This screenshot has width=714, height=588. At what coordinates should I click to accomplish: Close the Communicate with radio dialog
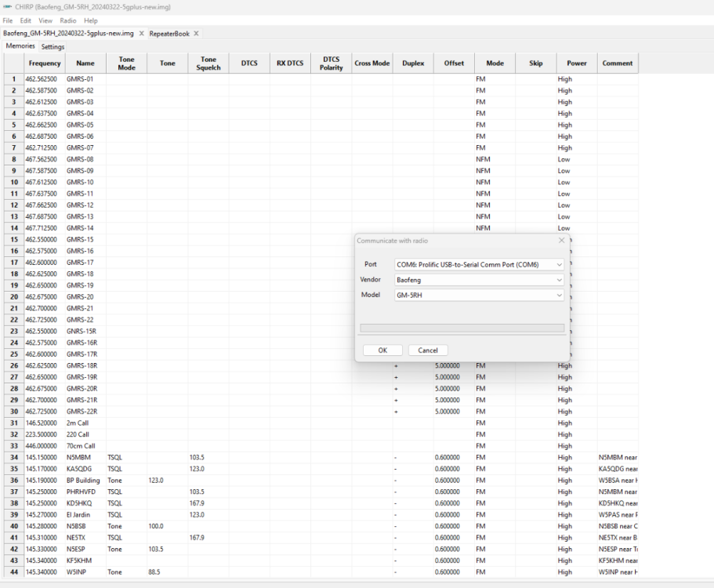click(561, 240)
